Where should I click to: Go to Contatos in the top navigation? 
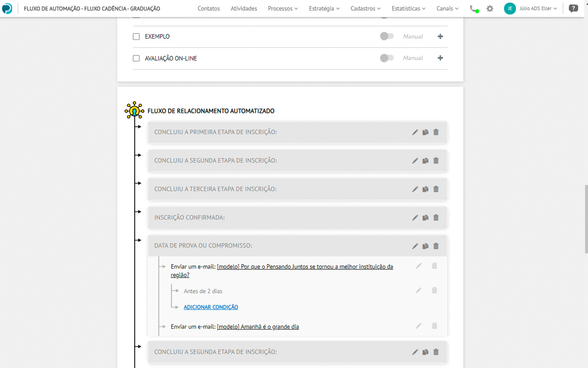208,9
